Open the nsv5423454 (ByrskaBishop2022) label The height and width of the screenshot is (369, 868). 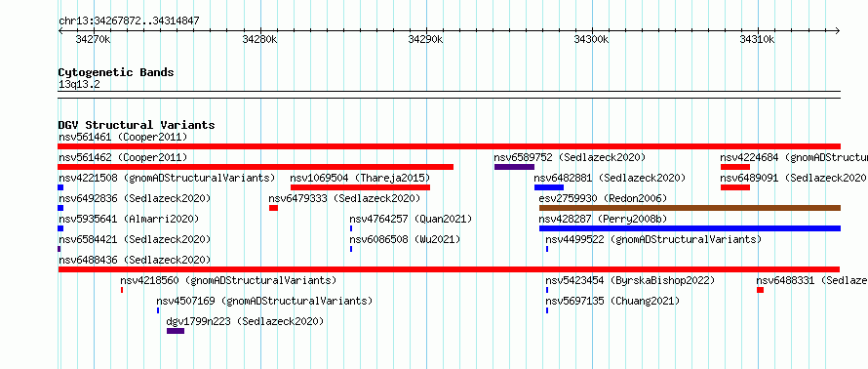[630, 280]
